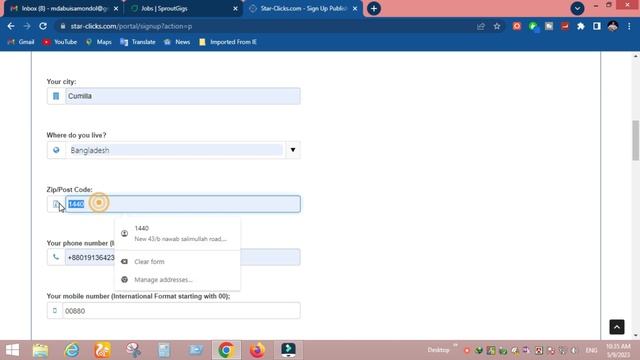This screenshot has height=360, width=640.
Task: Click the scroll-to-top arrow button
Action: click(x=617, y=327)
